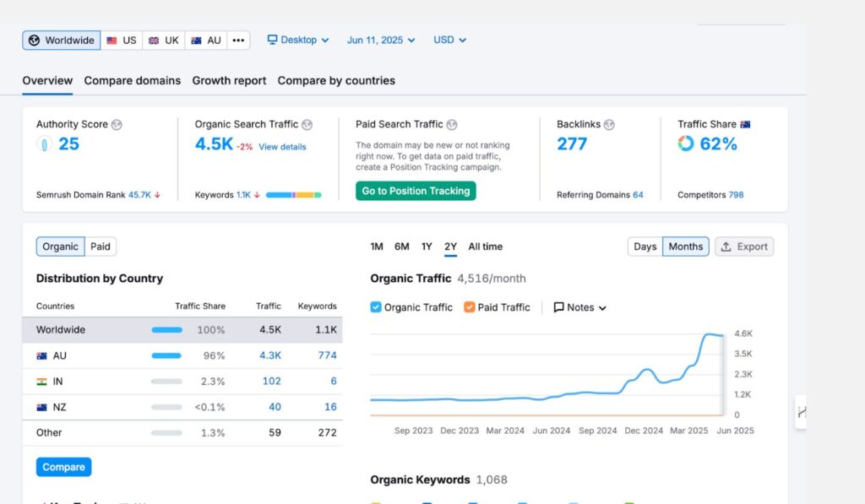865x504 pixels.
Task: Click the globe icon next to Organic Search Traffic
Action: point(307,125)
